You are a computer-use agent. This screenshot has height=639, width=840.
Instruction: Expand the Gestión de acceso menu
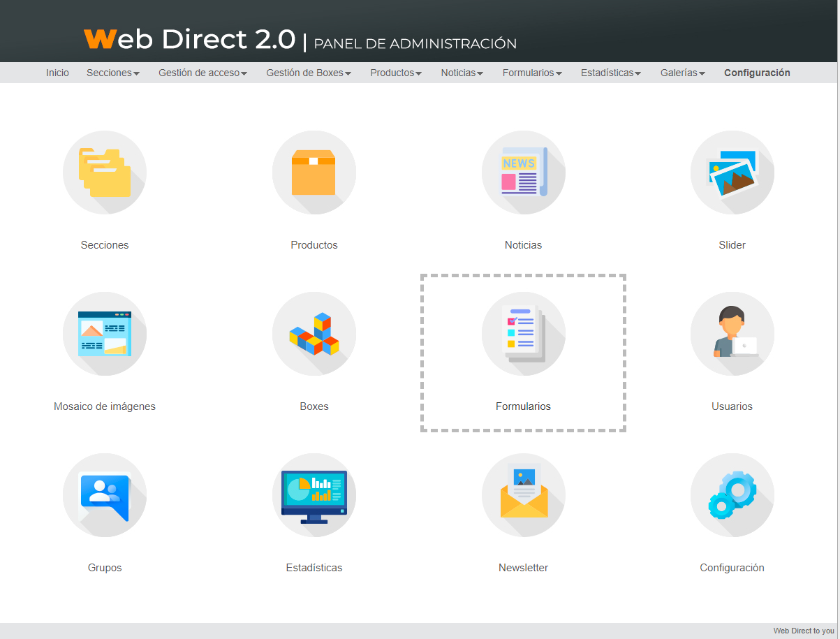(202, 73)
